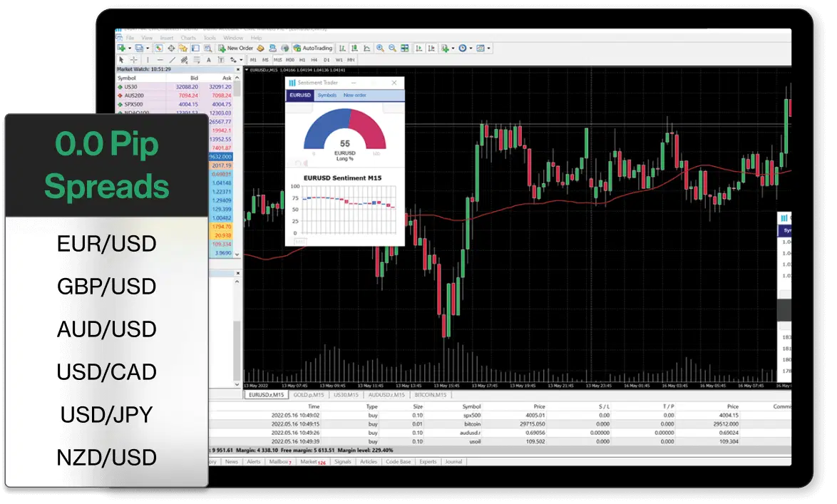Expand the periodicity clock dropdown
This screenshot has height=504, width=837.
coord(471,48)
